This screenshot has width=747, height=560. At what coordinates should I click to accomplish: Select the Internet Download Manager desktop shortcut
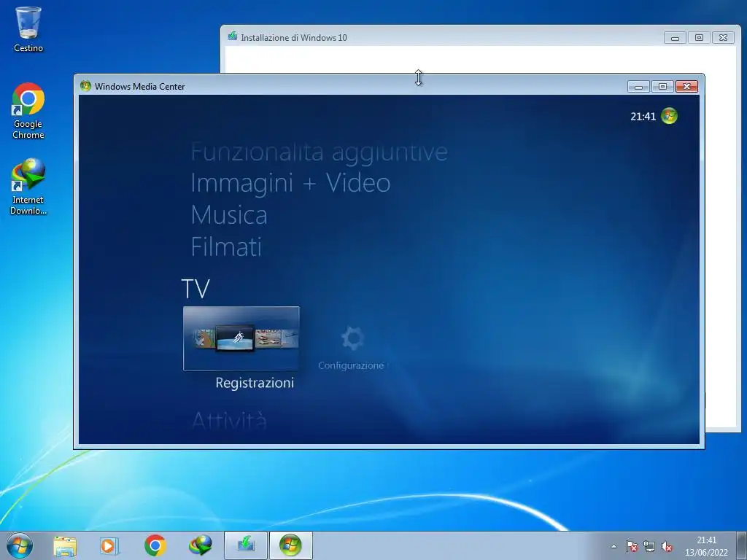[28, 186]
